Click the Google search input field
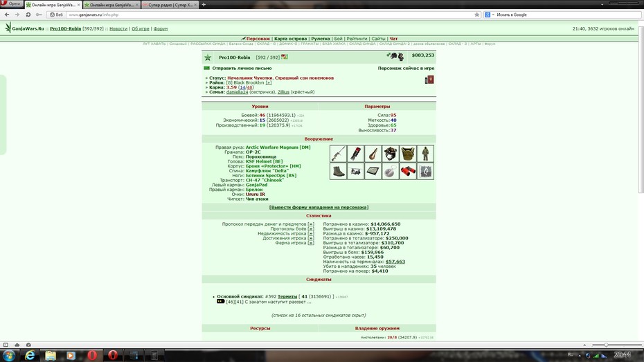This screenshot has height=362, width=644. point(568,15)
